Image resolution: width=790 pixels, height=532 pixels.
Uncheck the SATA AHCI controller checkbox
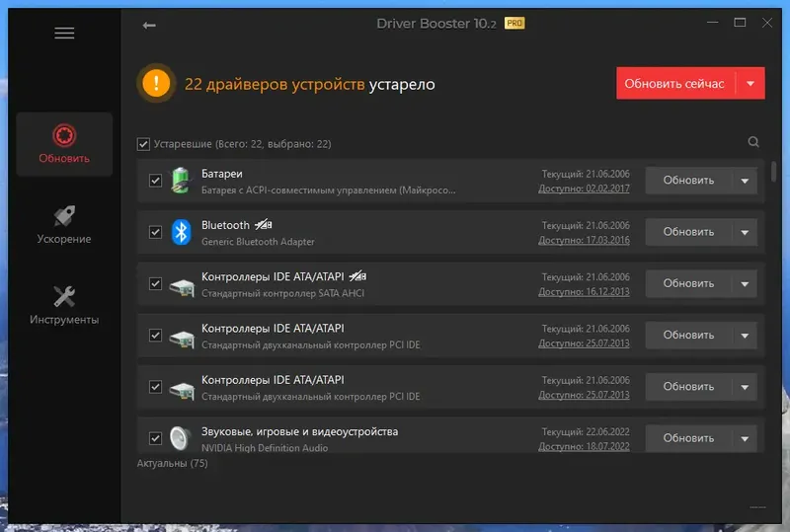[x=155, y=283]
